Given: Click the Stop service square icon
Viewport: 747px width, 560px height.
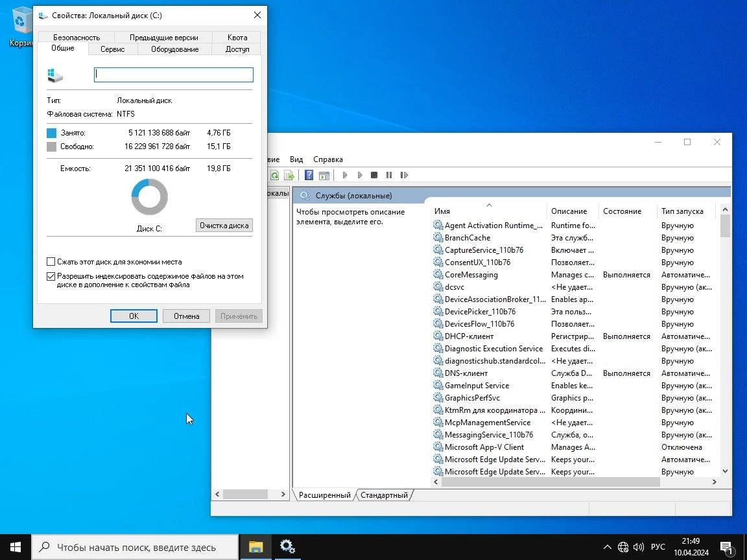Looking at the screenshot, I should pyautogui.click(x=374, y=175).
